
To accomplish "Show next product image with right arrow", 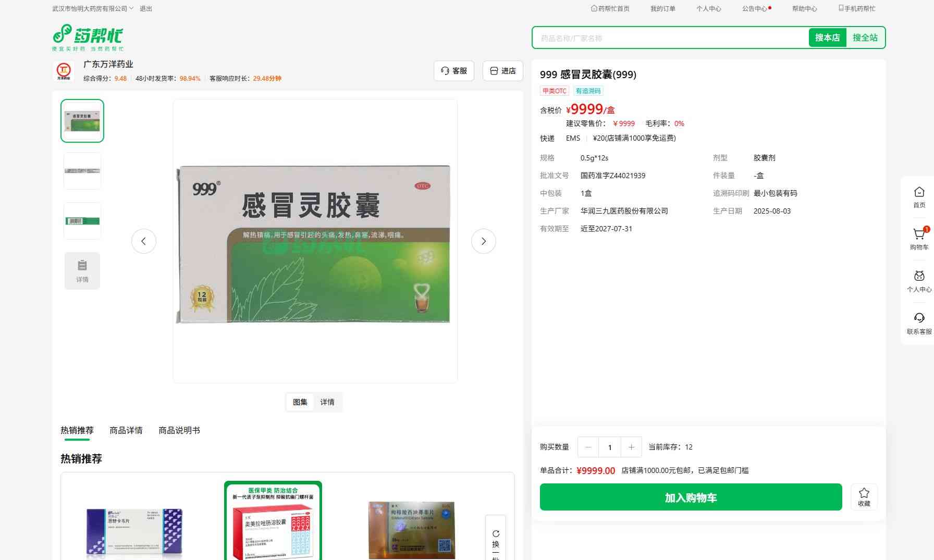I will (483, 241).
